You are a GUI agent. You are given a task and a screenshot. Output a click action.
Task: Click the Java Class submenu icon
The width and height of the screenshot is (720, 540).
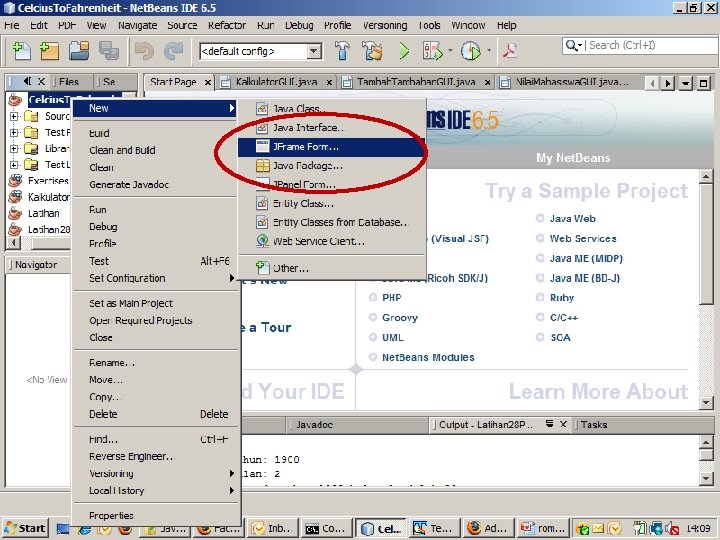click(262, 109)
